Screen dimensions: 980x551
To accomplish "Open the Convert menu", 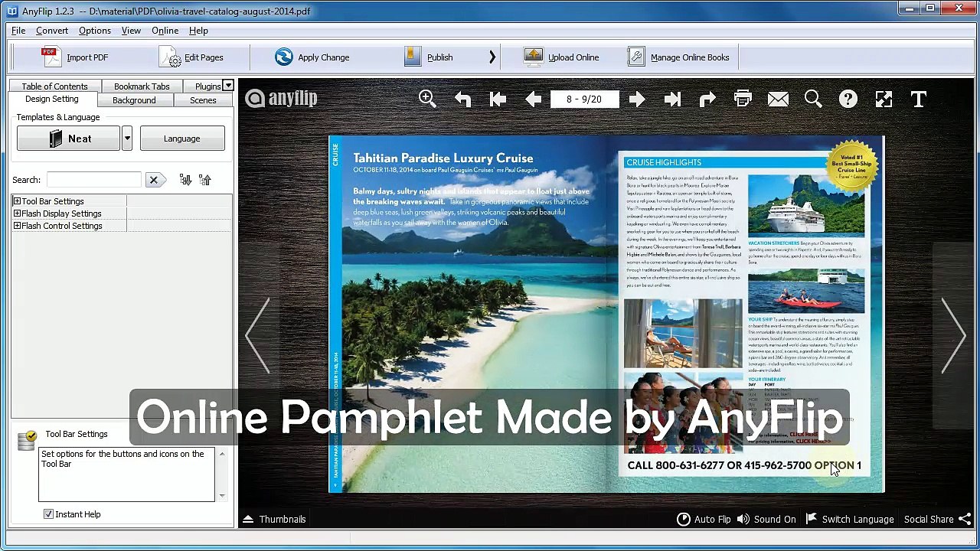I will pyautogui.click(x=52, y=31).
